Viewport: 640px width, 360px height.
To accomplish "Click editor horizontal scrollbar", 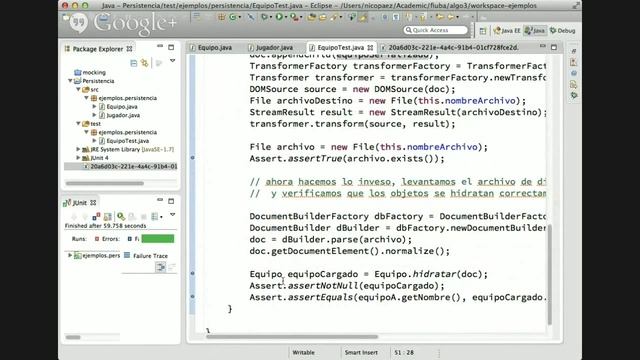I will tap(292, 337).
